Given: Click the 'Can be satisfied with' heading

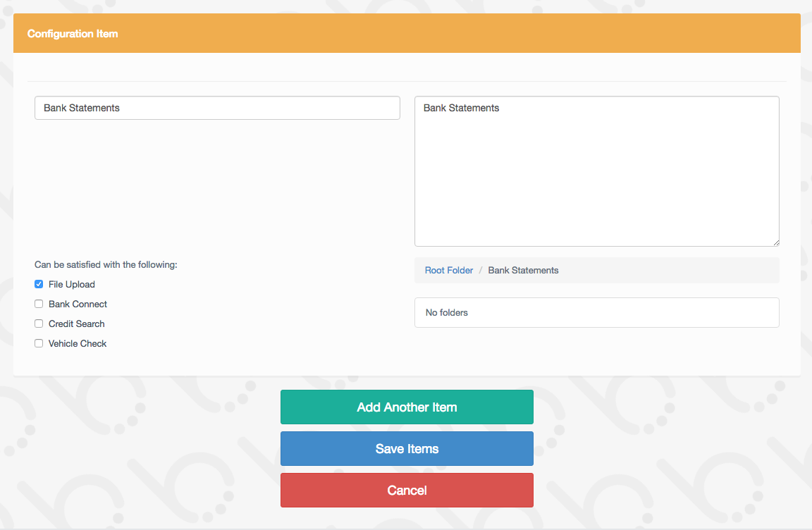Looking at the screenshot, I should coord(106,265).
